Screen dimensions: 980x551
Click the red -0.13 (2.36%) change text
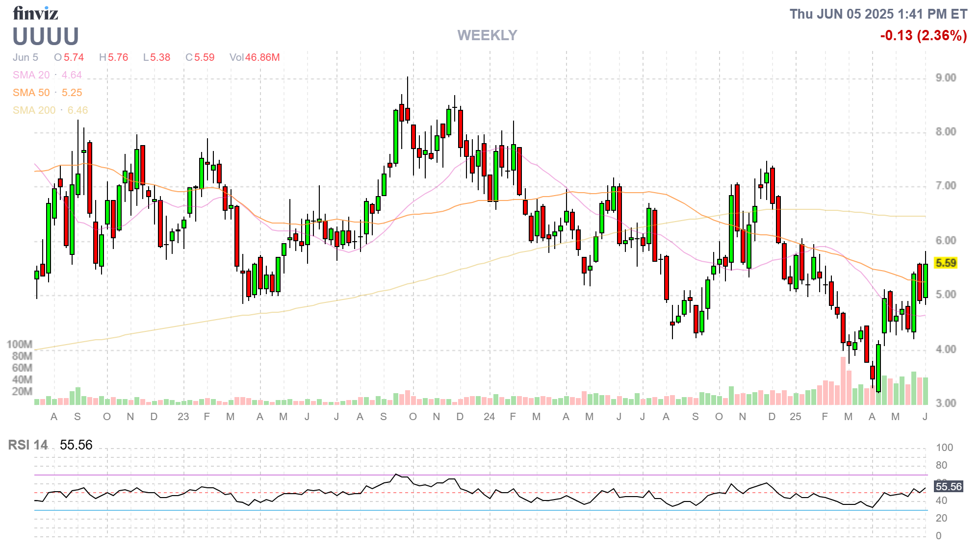923,35
